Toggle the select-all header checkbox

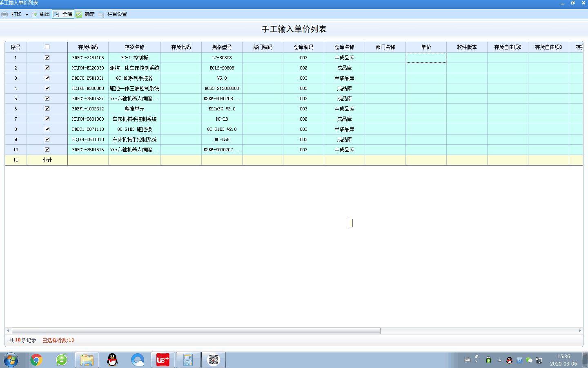click(47, 47)
